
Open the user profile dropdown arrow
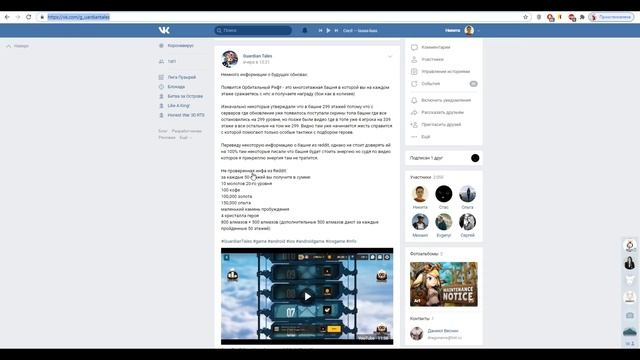478,31
